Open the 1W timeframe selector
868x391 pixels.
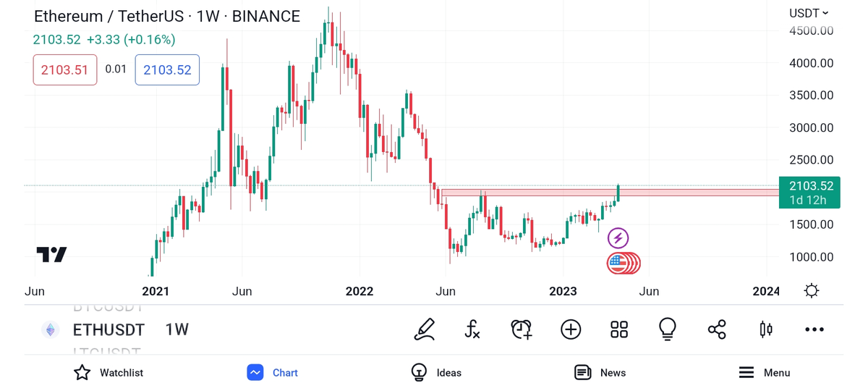[176, 329]
